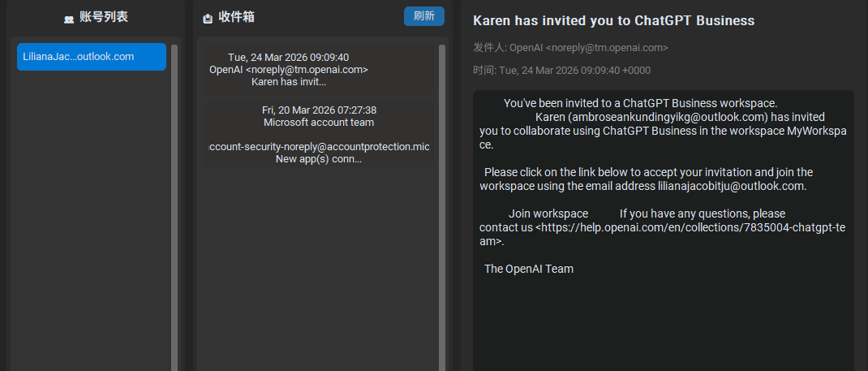The width and height of the screenshot is (868, 371).
Task: Click the people icon beside 账号列表
Action: pos(69,18)
